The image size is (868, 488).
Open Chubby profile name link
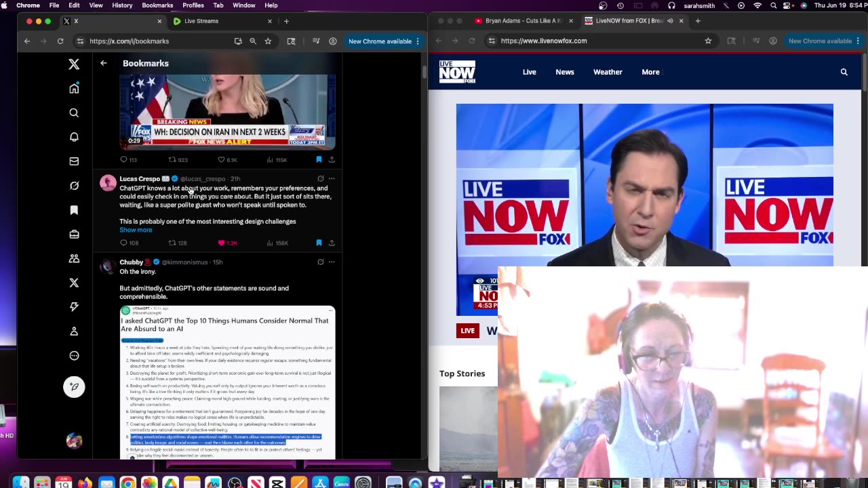(x=132, y=262)
